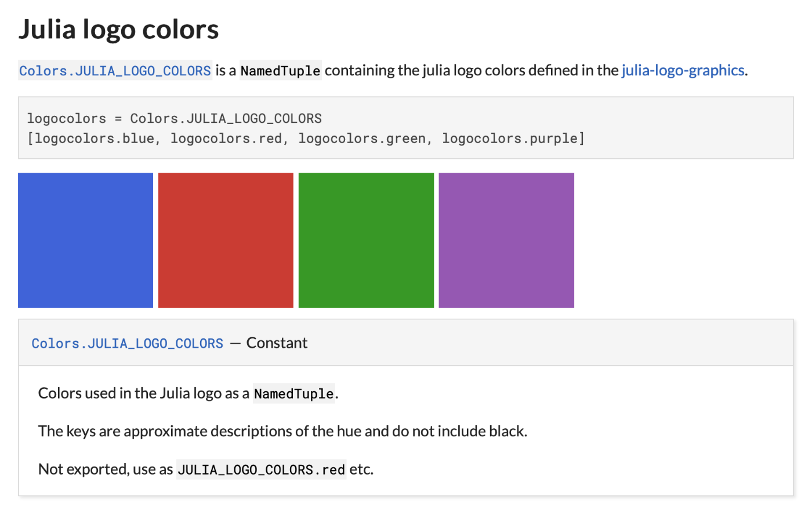Click the code line listing logocolors.blue, red, green
Viewport: 812px width, 510px height.
[x=306, y=139]
